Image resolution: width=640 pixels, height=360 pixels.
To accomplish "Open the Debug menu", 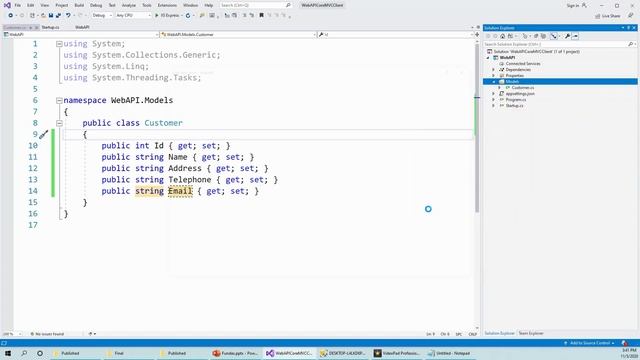I will click(96, 5).
